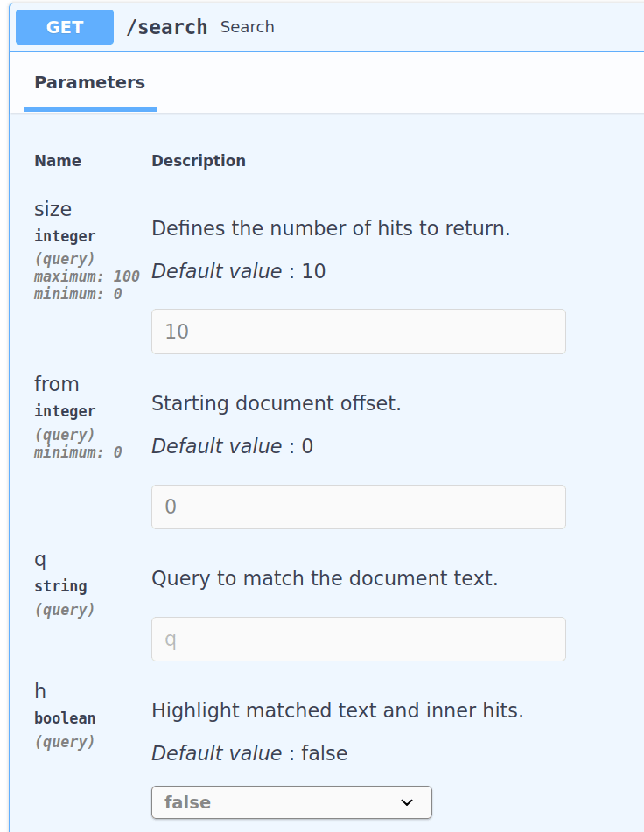Select false in the highlight dropdown

(291, 802)
